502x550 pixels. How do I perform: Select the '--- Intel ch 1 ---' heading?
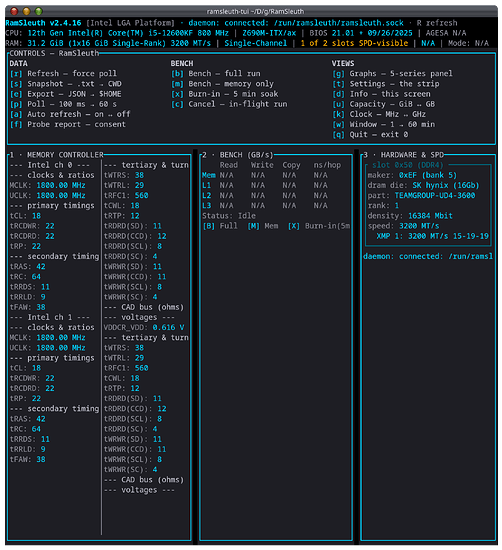pos(50,317)
